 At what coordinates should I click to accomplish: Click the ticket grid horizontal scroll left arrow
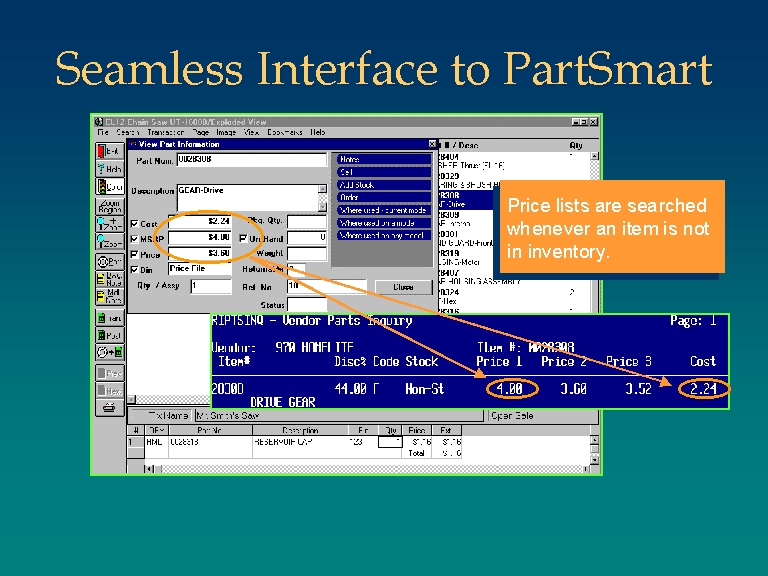pyautogui.click(x=149, y=469)
